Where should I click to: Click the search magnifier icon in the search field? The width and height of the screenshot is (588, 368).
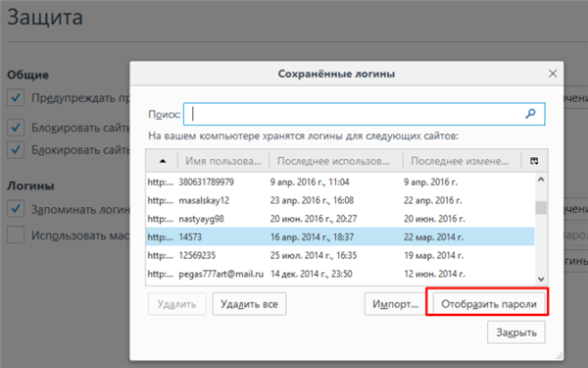[530, 114]
